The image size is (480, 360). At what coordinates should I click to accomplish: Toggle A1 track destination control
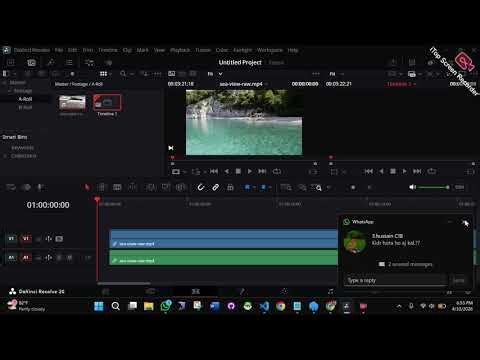(x=26, y=257)
